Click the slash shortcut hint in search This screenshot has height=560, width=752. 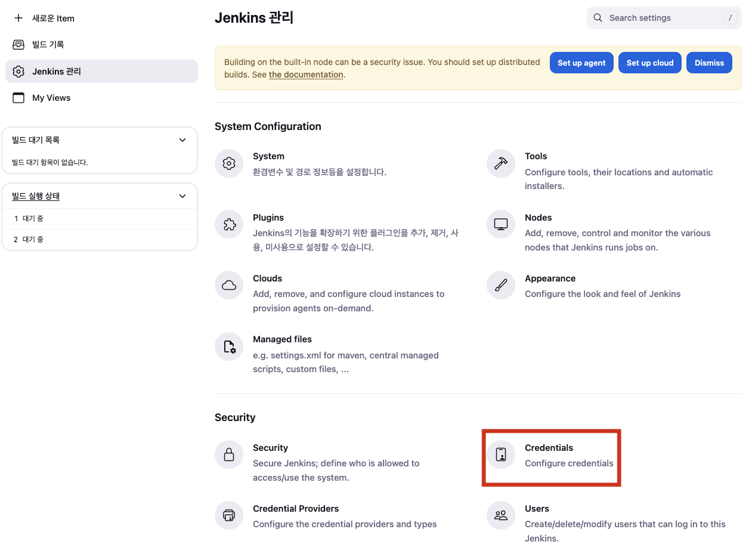(730, 18)
